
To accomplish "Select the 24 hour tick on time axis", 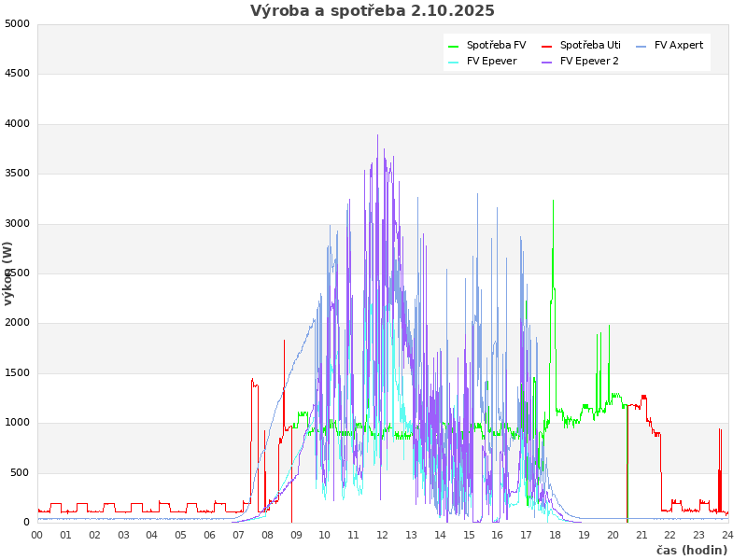I will point(727,535).
